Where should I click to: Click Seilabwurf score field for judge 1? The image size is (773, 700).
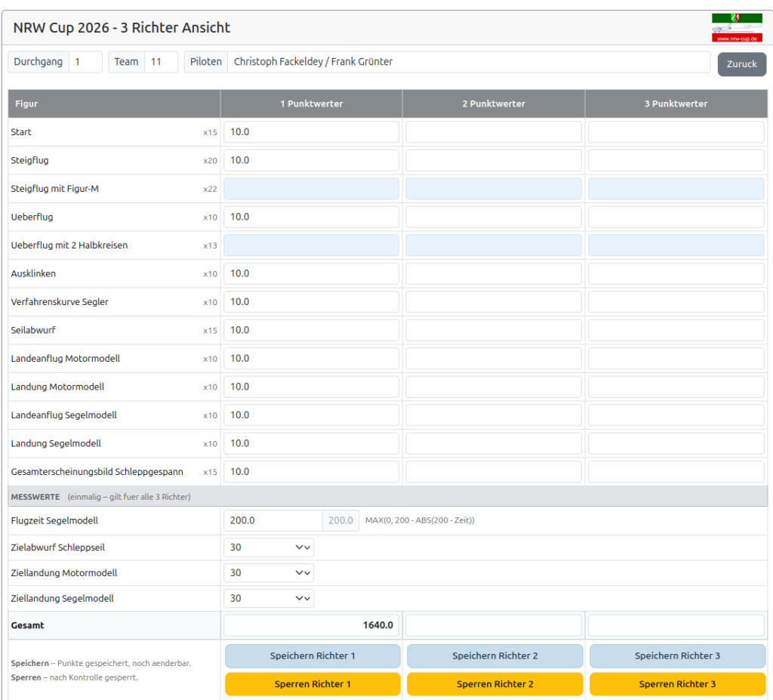pyautogui.click(x=311, y=330)
